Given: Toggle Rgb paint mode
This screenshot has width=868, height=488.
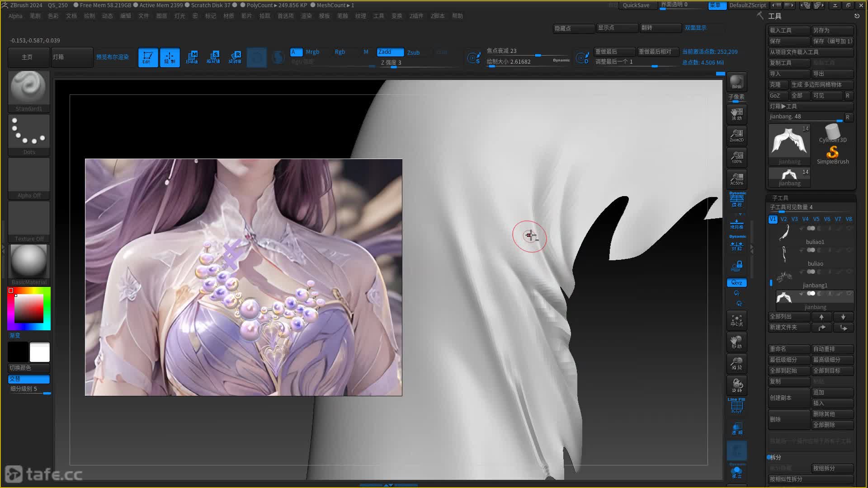Looking at the screenshot, I should [340, 52].
